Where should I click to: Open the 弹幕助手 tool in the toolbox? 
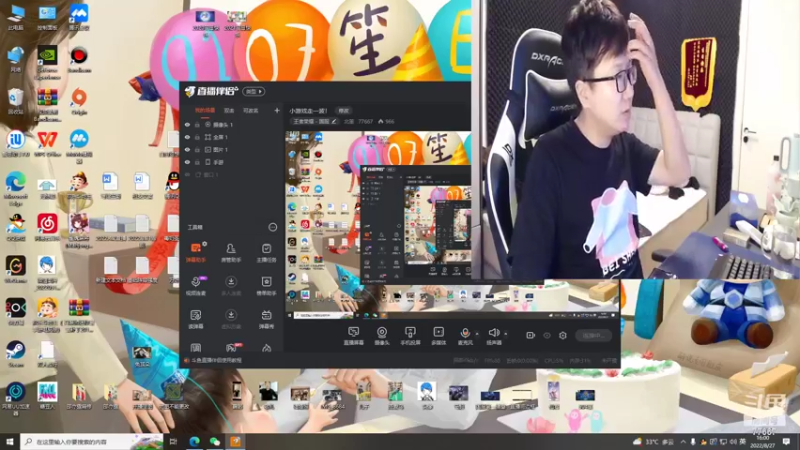[196, 253]
